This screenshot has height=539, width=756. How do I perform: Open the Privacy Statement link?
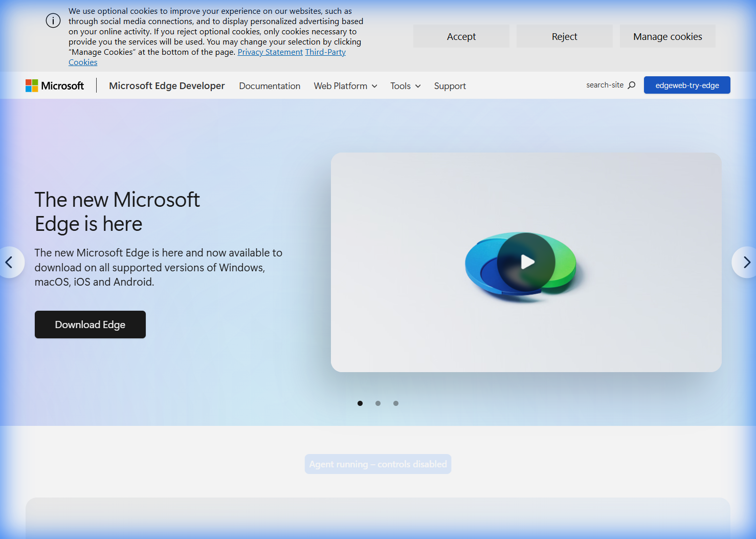270,52
